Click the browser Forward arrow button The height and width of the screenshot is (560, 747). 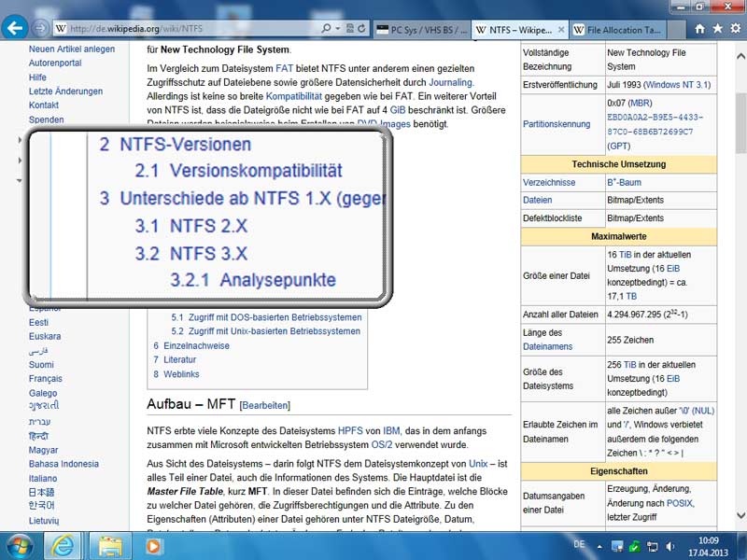(x=42, y=29)
